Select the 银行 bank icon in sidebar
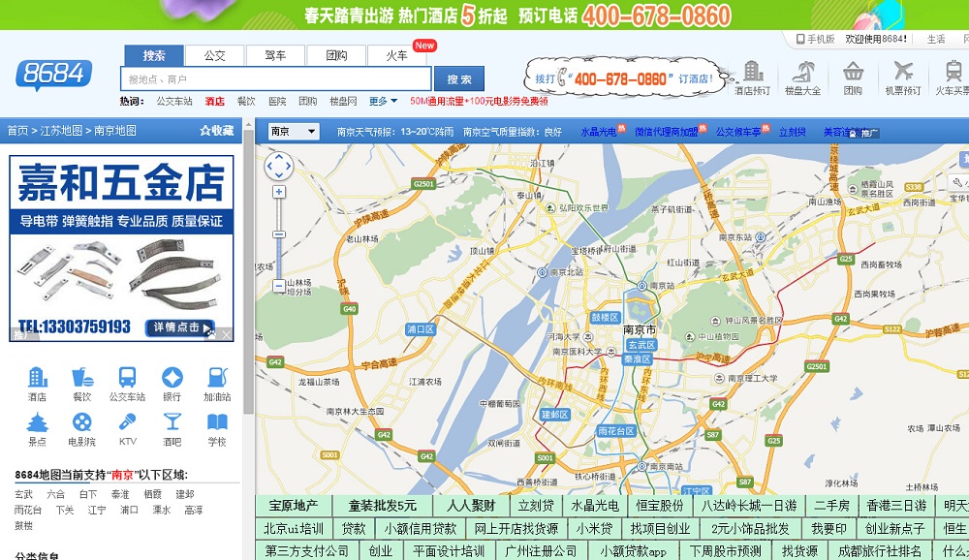 click(x=172, y=384)
